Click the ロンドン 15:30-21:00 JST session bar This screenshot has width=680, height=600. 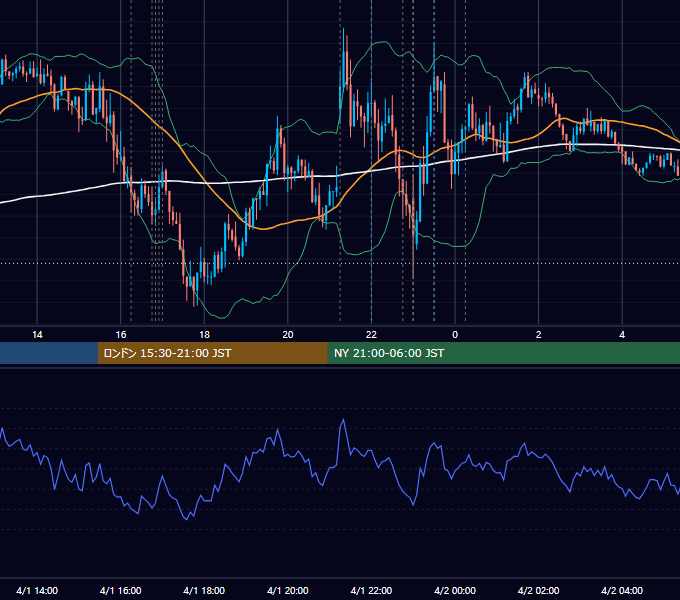(x=212, y=353)
